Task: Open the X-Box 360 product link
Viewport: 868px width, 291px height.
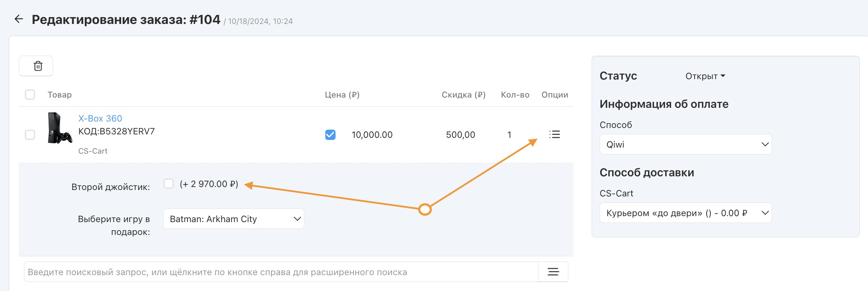Action: 100,119
